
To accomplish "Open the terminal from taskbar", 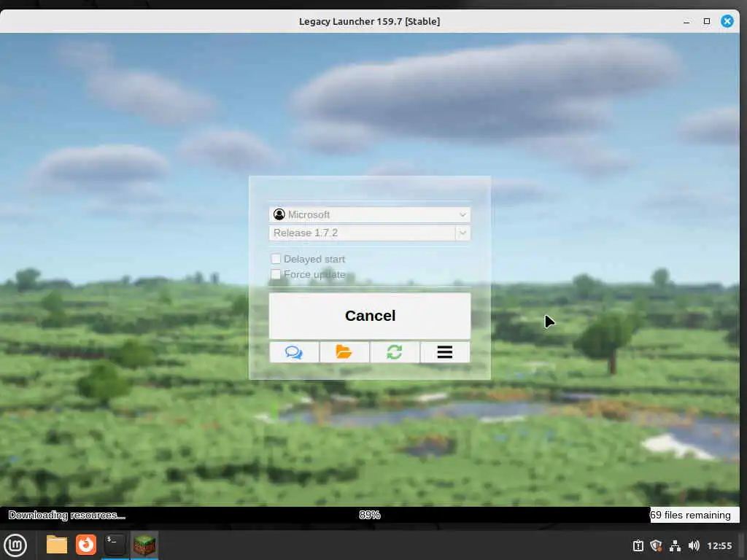I will tap(115, 545).
